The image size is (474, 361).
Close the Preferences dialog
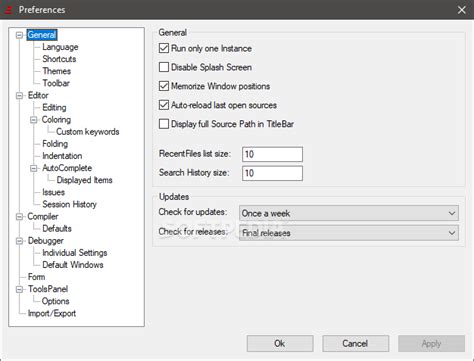click(462, 10)
